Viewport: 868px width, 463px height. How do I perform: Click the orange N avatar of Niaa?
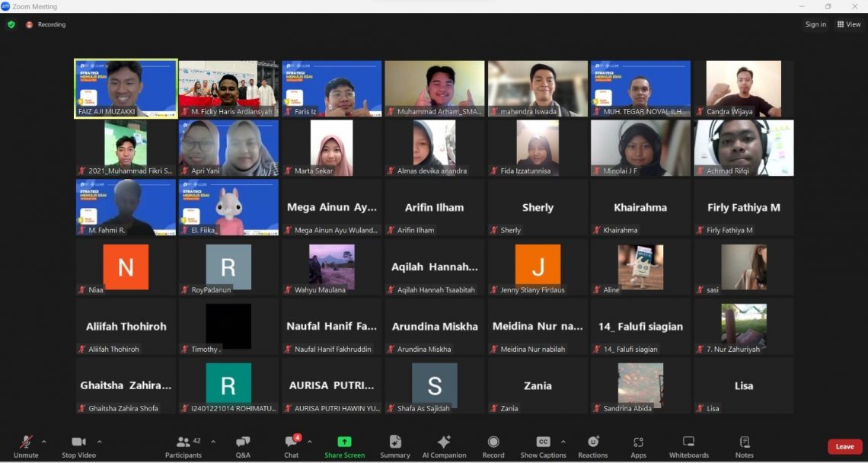click(x=126, y=267)
